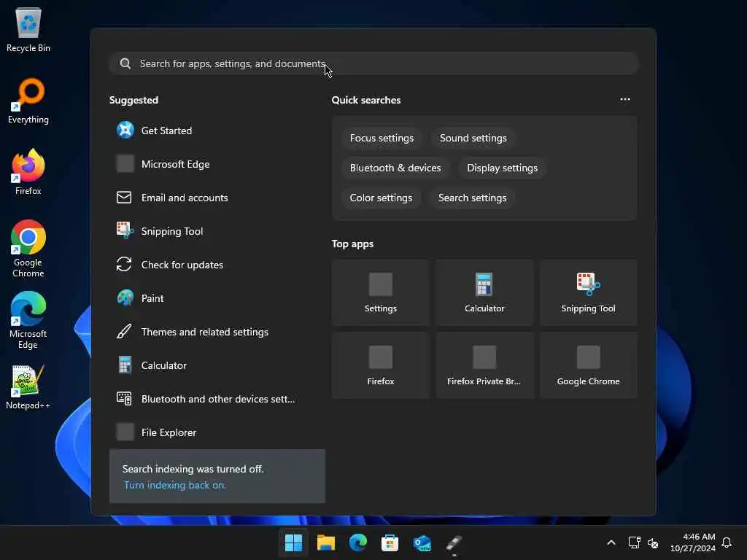The height and width of the screenshot is (560, 747).
Task: Open Firefox Private Browsing tile in Top apps
Action: coord(484,365)
